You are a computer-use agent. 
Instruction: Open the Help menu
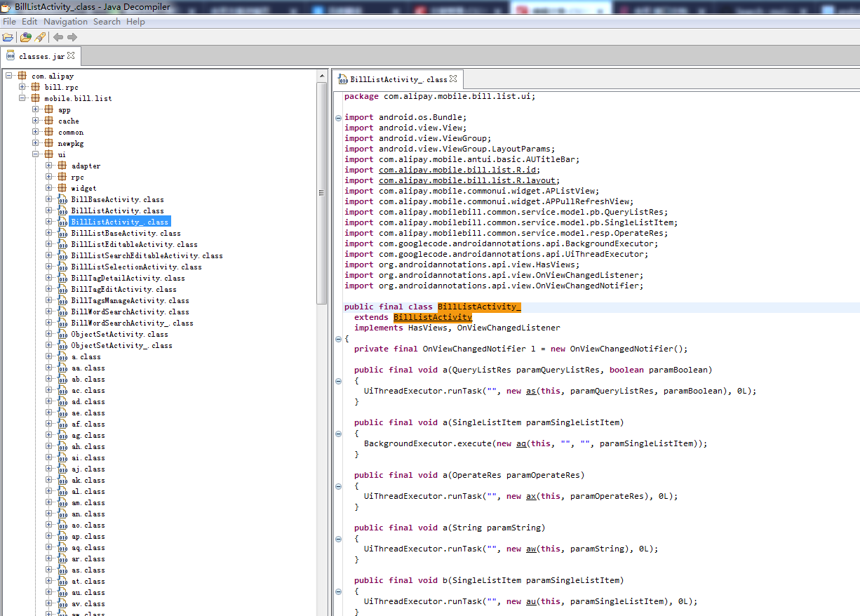[135, 21]
